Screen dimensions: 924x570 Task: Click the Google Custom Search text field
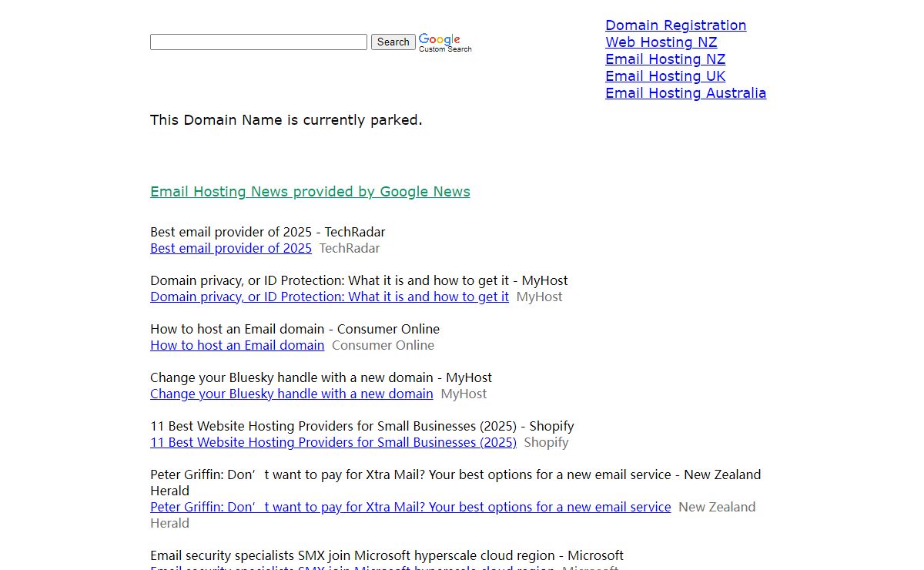pos(259,42)
